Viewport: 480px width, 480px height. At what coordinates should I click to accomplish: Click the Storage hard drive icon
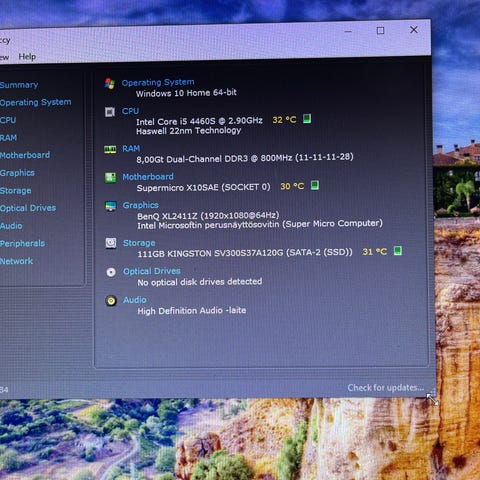coord(111,243)
